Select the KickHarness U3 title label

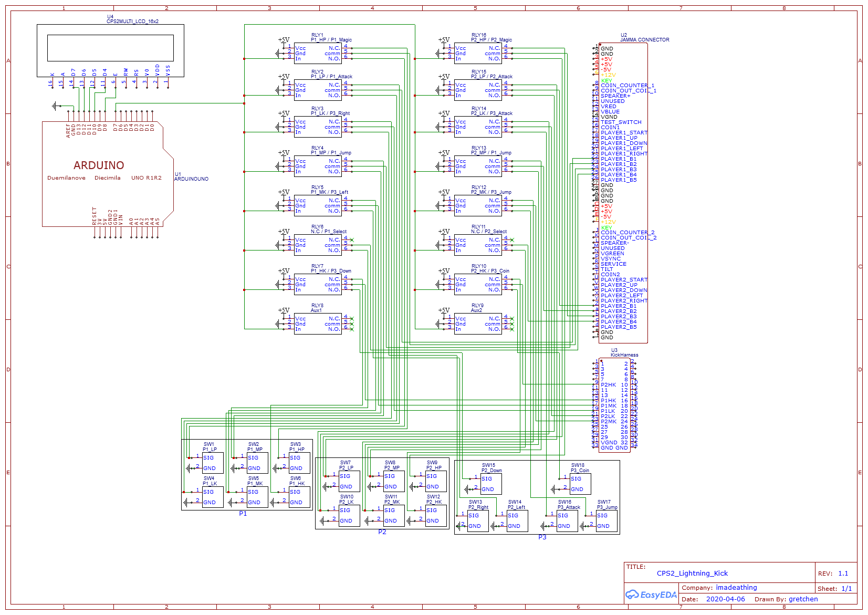click(x=624, y=355)
